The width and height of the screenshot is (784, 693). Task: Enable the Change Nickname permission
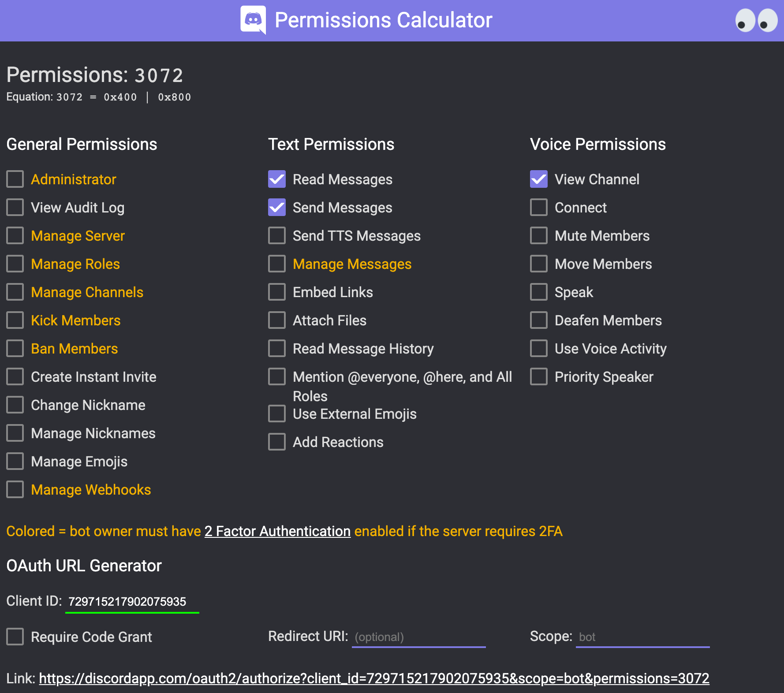pos(15,405)
